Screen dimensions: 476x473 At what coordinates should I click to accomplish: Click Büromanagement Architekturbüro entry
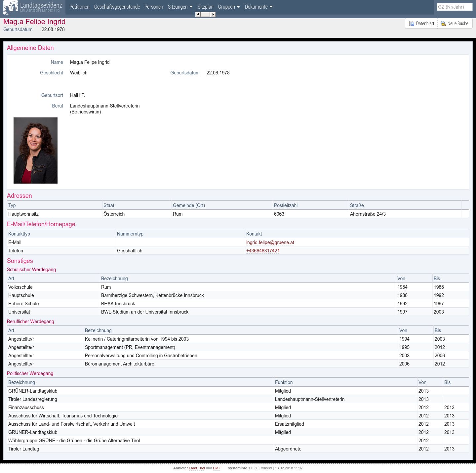[x=120, y=364]
